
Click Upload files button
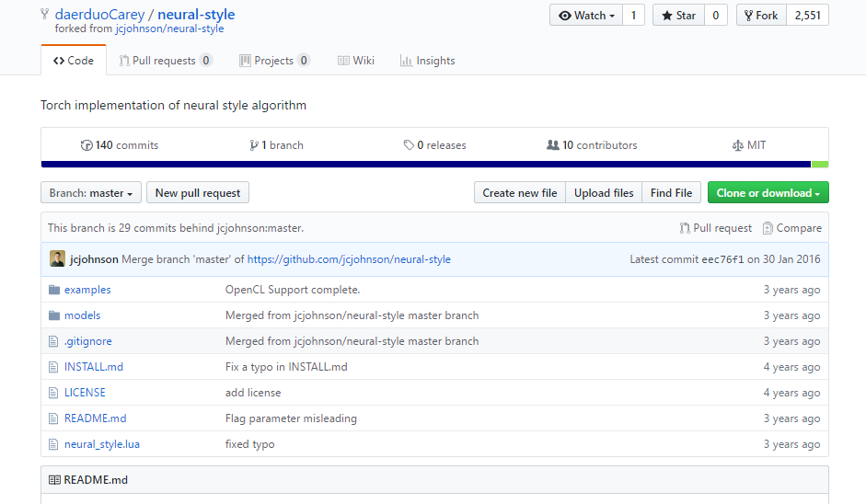pyautogui.click(x=604, y=192)
